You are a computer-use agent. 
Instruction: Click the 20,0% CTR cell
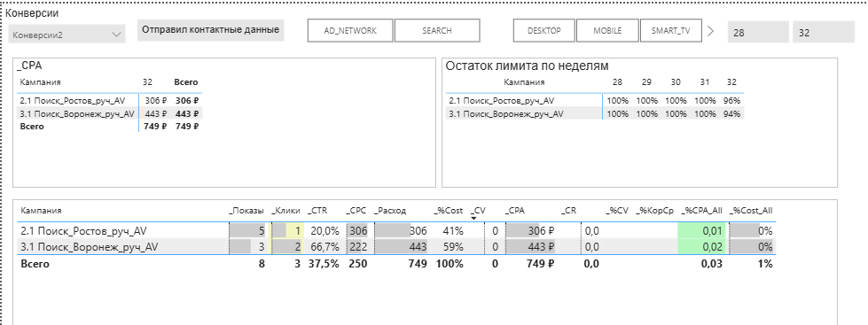325,231
